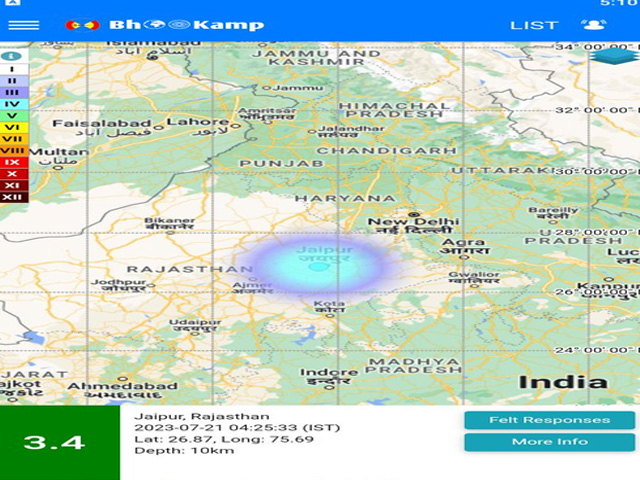Image resolution: width=640 pixels, height=480 pixels.
Task: Tap the MADHYA PRADESH state label
Action: [413, 366]
